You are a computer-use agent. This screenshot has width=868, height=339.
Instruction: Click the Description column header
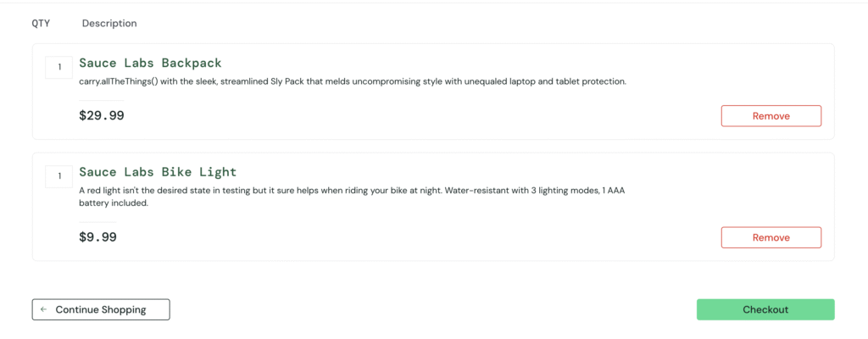(x=109, y=24)
